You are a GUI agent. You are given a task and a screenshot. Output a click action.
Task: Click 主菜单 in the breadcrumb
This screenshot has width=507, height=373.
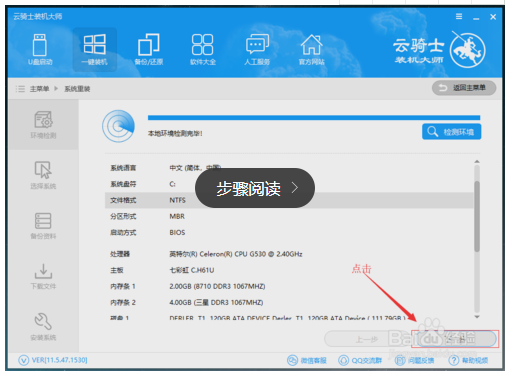(x=39, y=89)
